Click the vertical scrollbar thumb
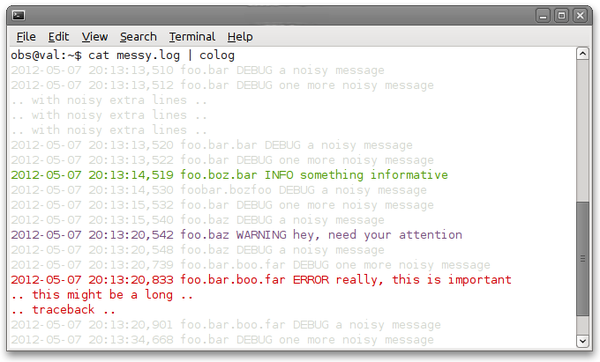 [582, 259]
